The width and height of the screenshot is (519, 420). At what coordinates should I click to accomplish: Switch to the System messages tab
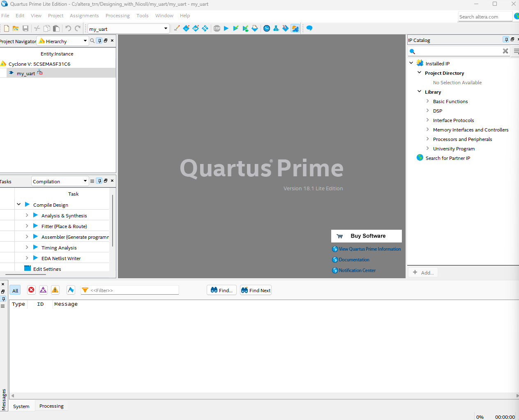tap(21, 406)
